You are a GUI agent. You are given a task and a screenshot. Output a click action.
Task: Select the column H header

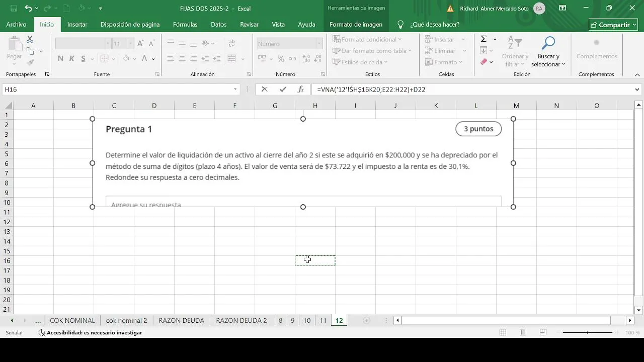coord(315,106)
